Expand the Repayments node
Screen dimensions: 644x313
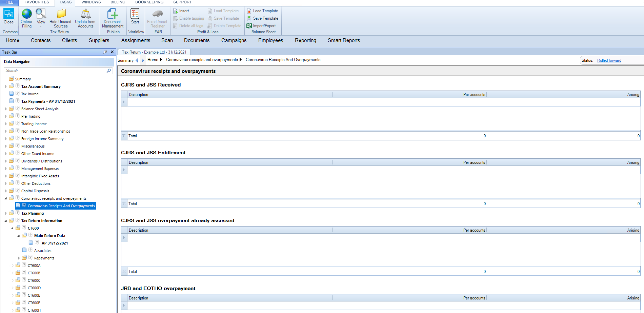point(19,258)
